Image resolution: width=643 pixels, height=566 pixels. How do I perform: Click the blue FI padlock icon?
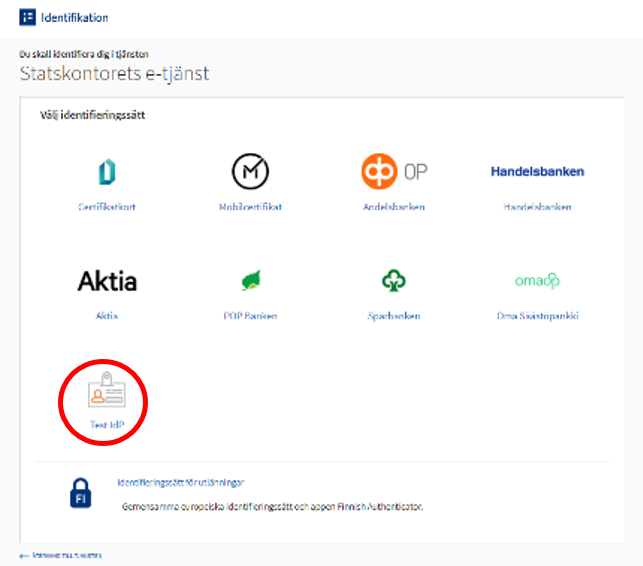(x=82, y=493)
